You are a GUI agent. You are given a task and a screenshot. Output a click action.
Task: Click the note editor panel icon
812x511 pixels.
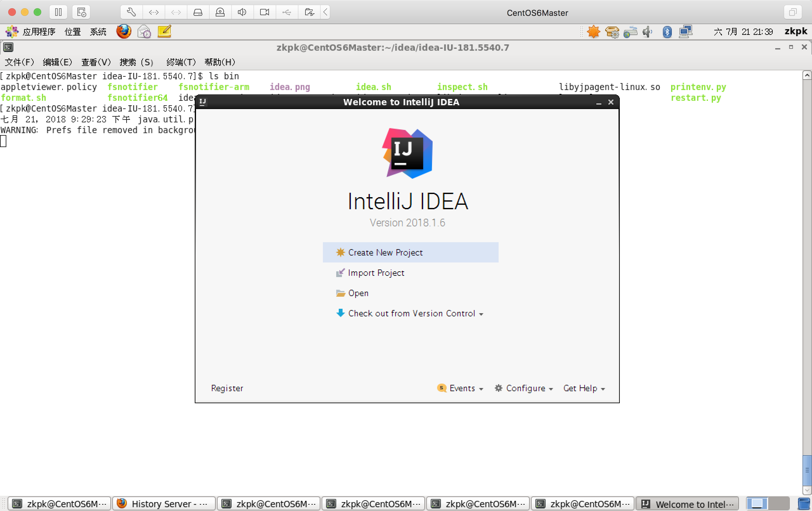point(164,32)
